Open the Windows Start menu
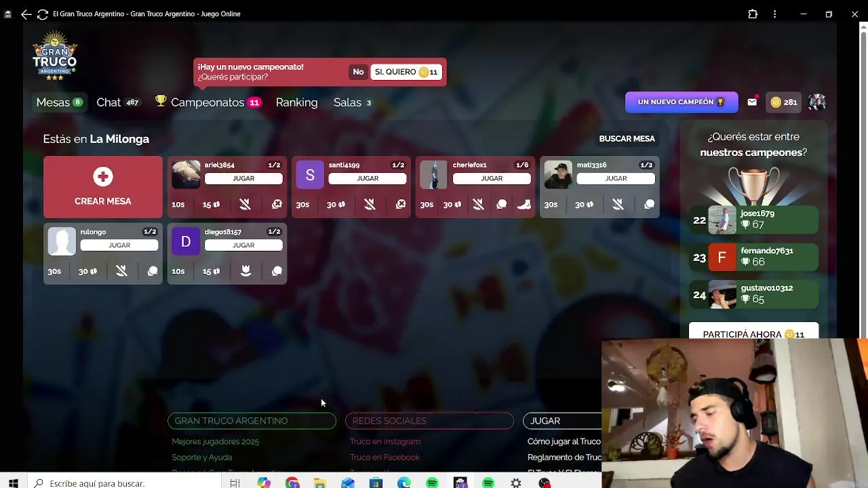 (13, 483)
